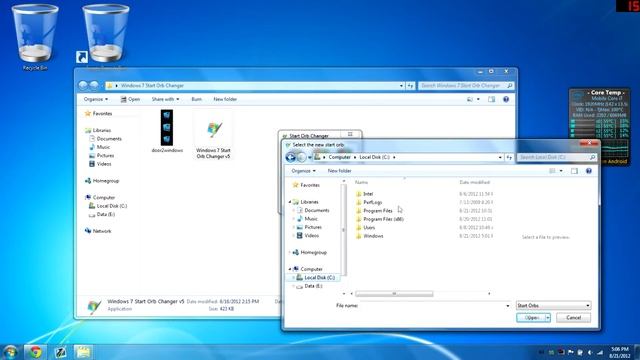Open view options arrow in file dialog
This screenshot has height=360, width=640.
click(561, 171)
